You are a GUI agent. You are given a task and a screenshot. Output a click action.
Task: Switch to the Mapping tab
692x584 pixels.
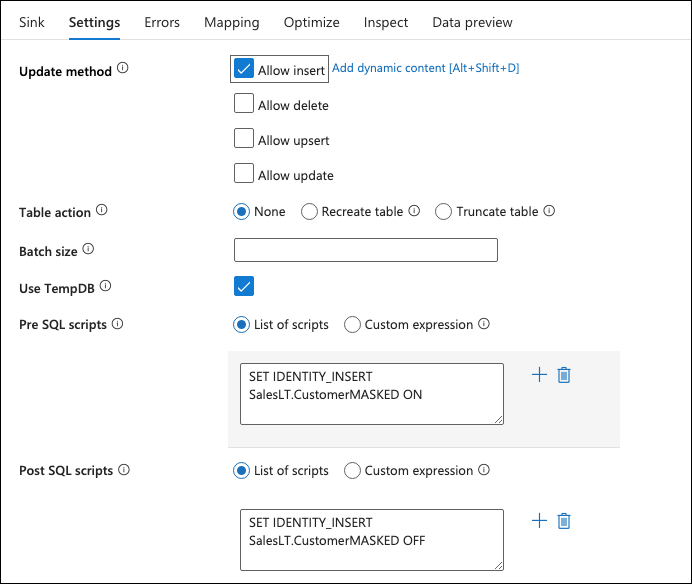[231, 22]
